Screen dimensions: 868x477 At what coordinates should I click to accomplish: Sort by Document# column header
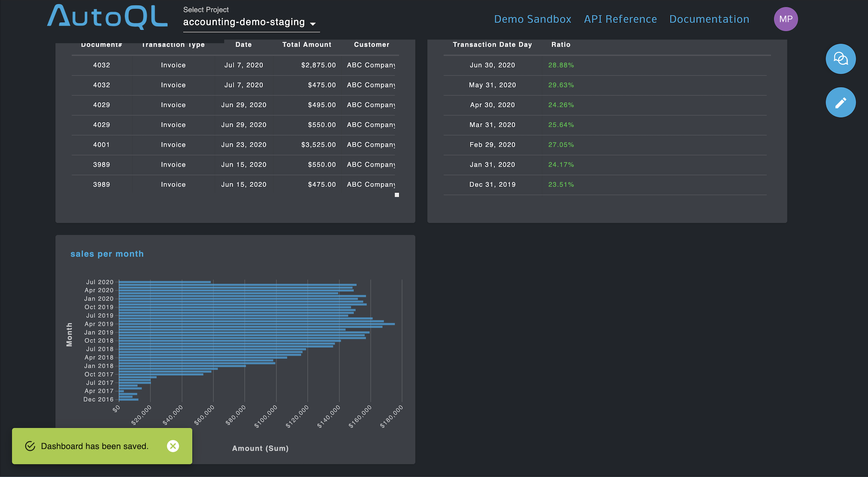[101, 45]
